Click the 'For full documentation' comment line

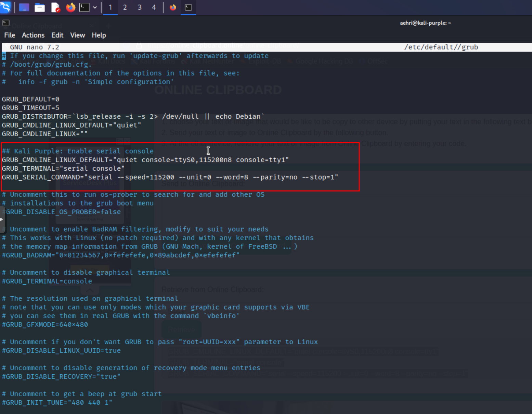click(x=121, y=73)
